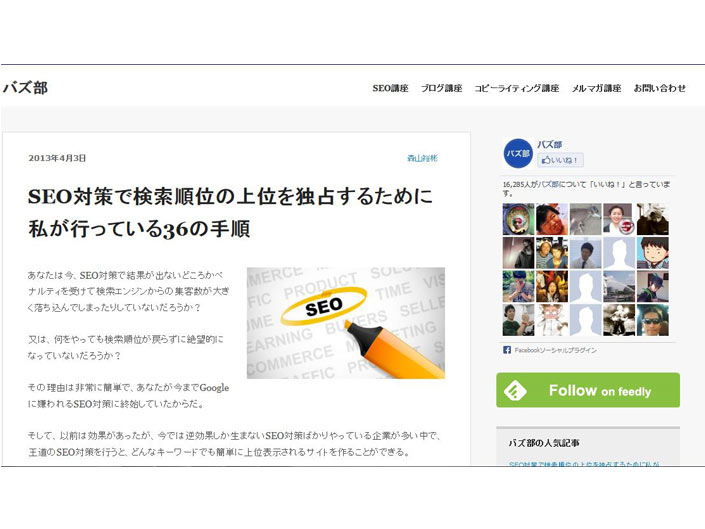Open the ブログ講座 menu item
Screen dimensions: 705x529
point(441,89)
